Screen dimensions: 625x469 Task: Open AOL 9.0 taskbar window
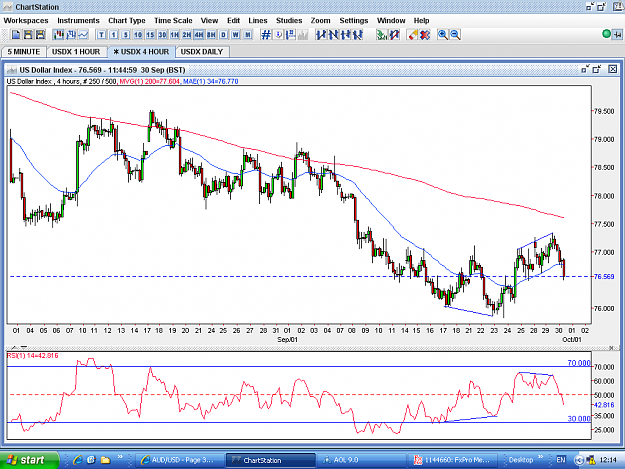coord(362,460)
